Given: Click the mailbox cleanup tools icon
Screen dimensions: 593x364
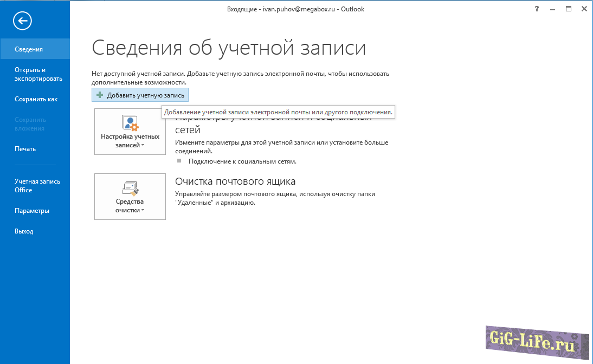Looking at the screenshot, I should click(130, 188).
